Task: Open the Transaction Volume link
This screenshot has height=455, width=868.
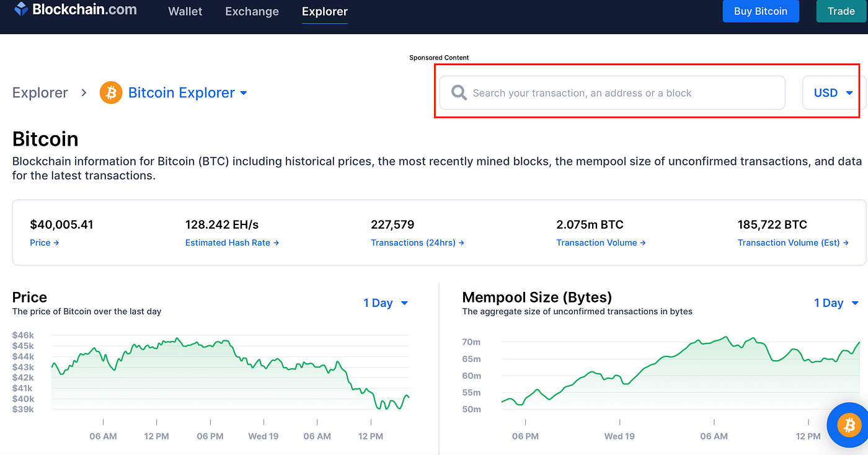Action: pos(601,243)
